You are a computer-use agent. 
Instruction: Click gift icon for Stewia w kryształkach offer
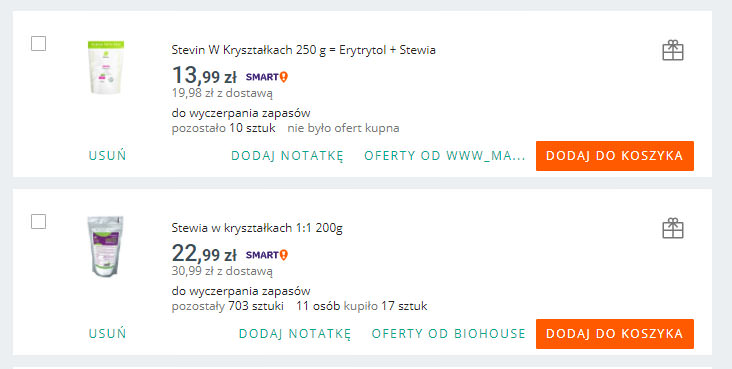[x=673, y=228]
